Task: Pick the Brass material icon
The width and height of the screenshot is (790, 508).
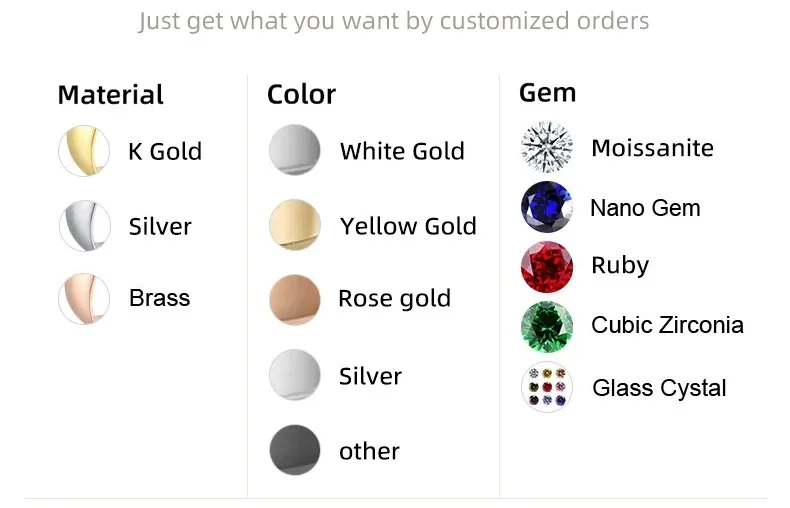Action: point(84,298)
